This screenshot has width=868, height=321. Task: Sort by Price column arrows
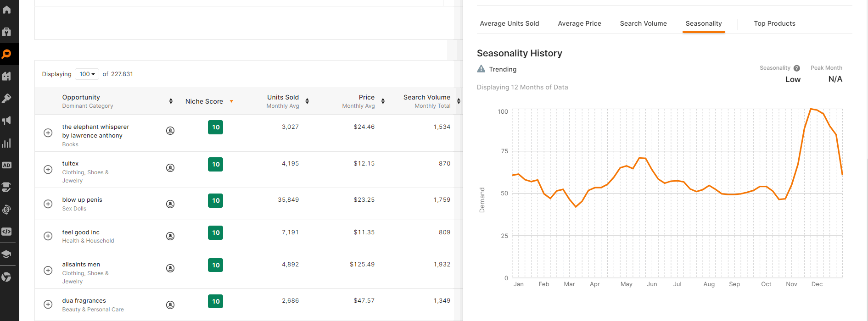coord(383,101)
